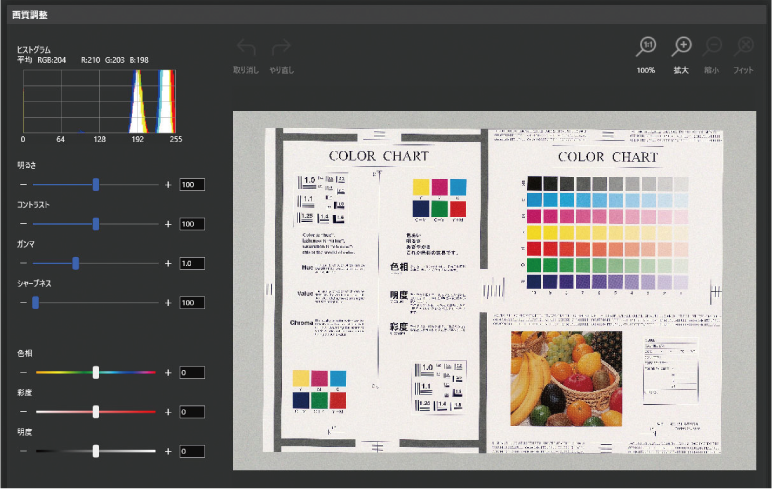Viewport: 772px width, 489px height.
Task: Click the Zoom In (拡大) magnifier
Action: click(683, 47)
